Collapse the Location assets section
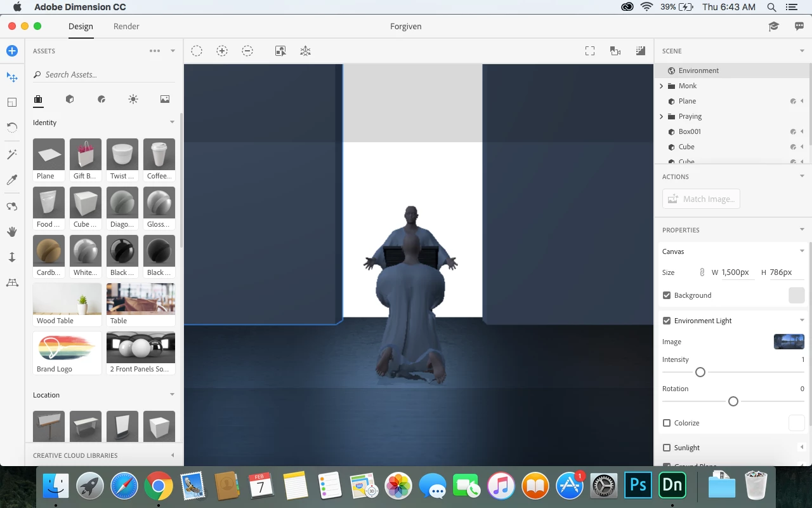The image size is (812, 508). [172, 395]
